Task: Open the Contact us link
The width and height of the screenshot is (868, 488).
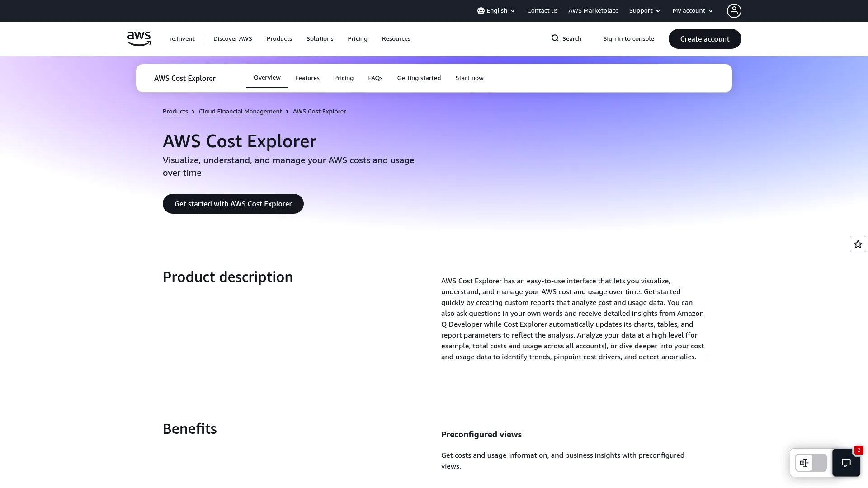Action: [542, 11]
